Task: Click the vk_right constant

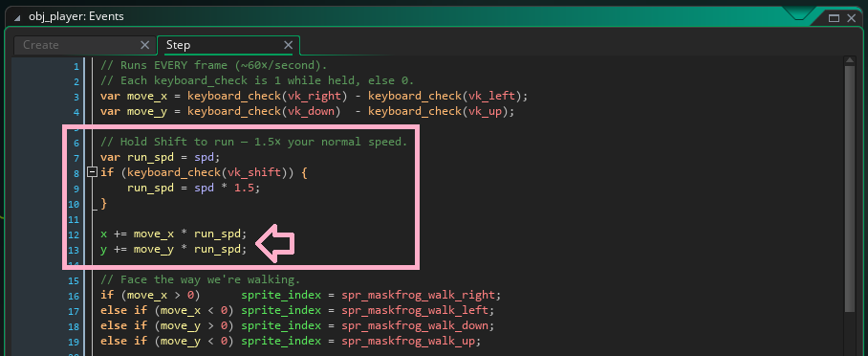Action: pyautogui.click(x=315, y=96)
